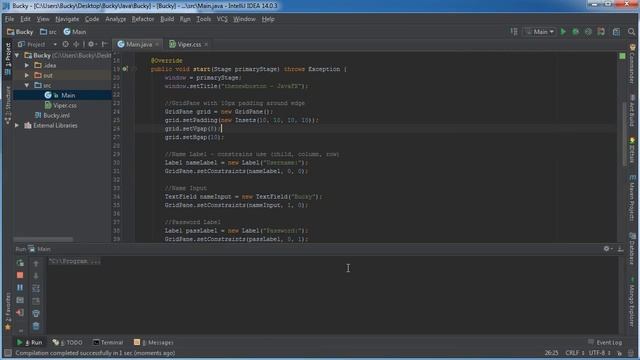Open Run panel settings gear icon

607,249
